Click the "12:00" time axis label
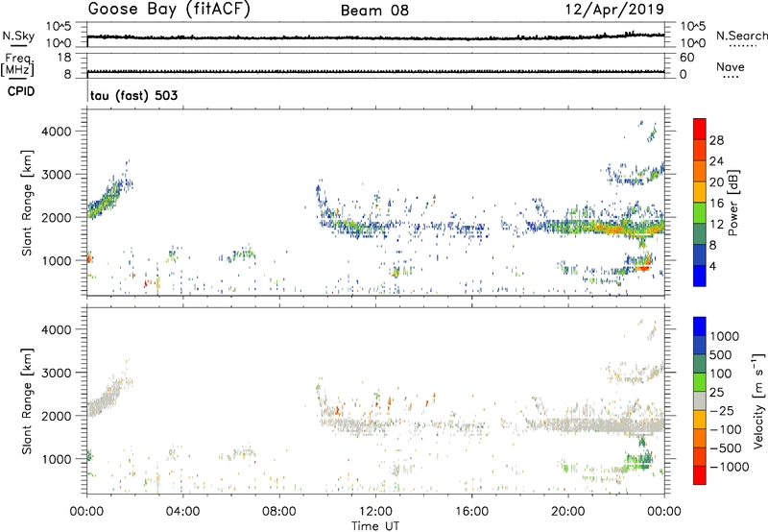Viewport: 768px width, 532px height. coord(375,512)
